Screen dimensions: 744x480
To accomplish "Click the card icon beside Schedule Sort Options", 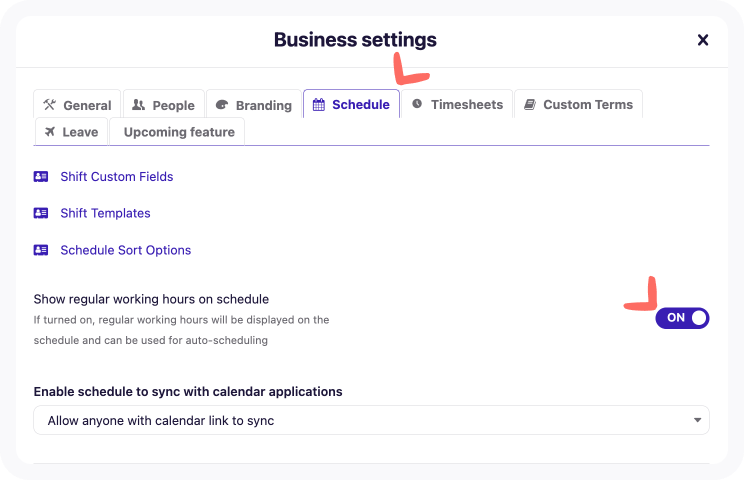I will 41,250.
